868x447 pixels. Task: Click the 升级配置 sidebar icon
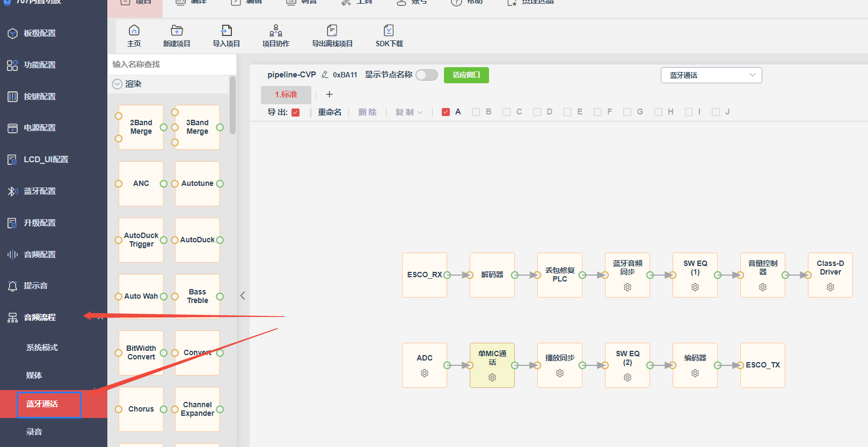tap(12, 223)
